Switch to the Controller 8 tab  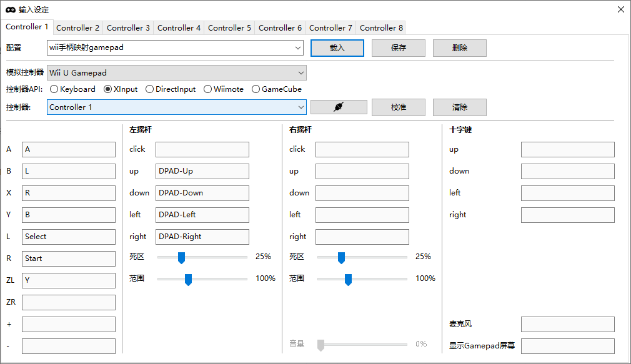click(381, 27)
